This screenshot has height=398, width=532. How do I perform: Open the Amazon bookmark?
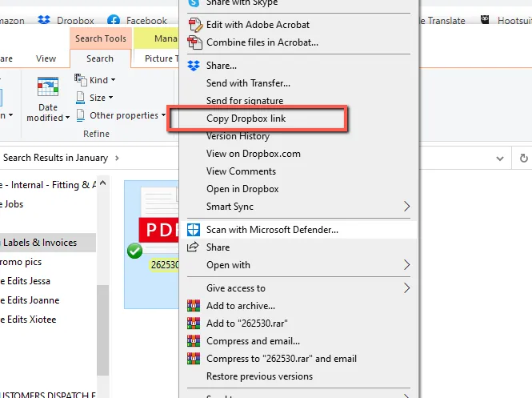pyautogui.click(x=12, y=21)
